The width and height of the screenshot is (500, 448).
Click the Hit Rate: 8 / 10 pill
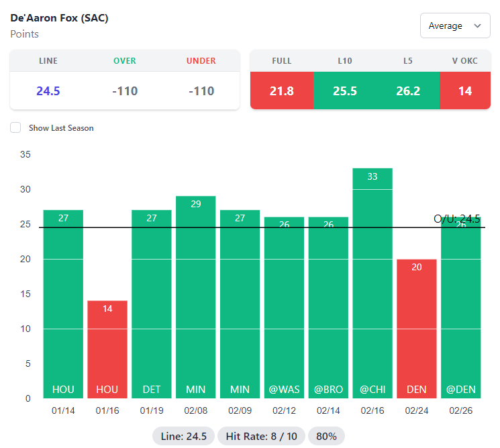(x=261, y=436)
